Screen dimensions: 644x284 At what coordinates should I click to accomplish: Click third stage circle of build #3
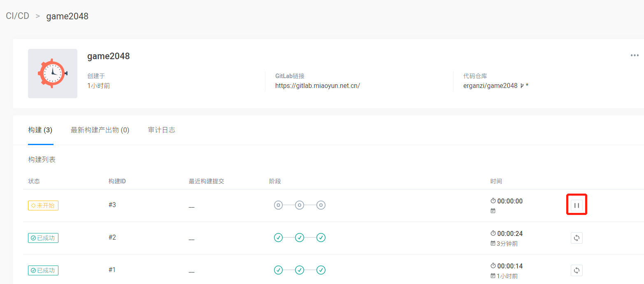click(x=321, y=205)
